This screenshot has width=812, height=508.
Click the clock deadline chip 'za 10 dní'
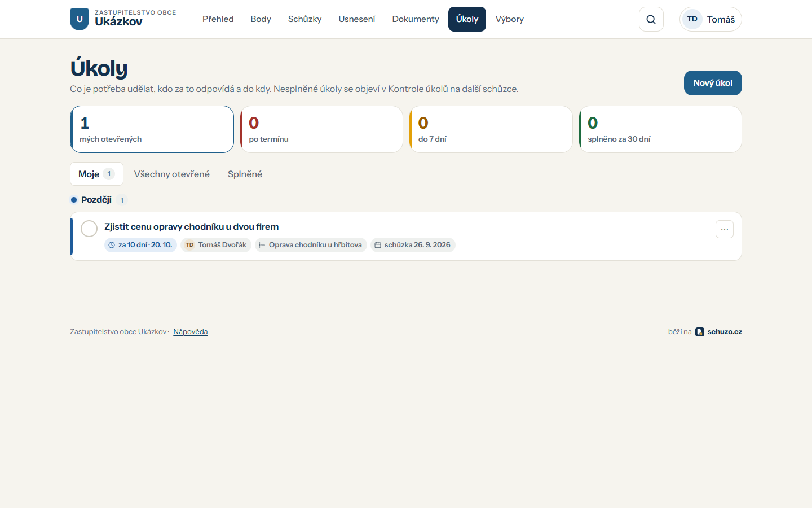point(140,245)
